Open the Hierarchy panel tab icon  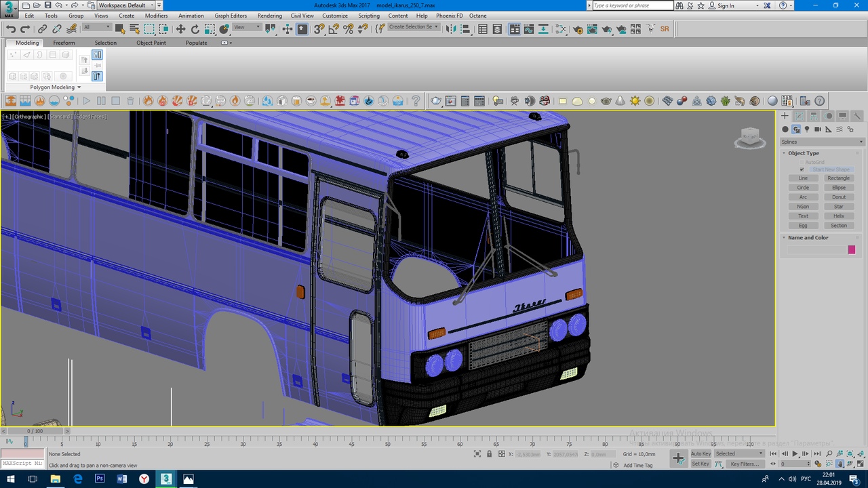pos(814,116)
